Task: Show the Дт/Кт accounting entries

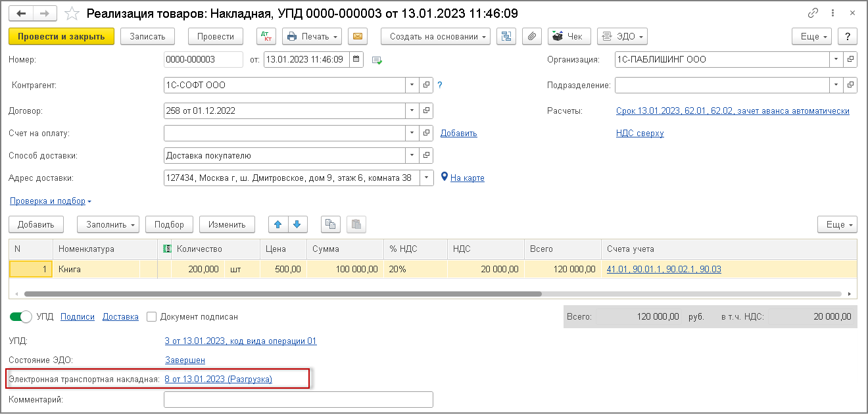Action: pyautogui.click(x=266, y=36)
